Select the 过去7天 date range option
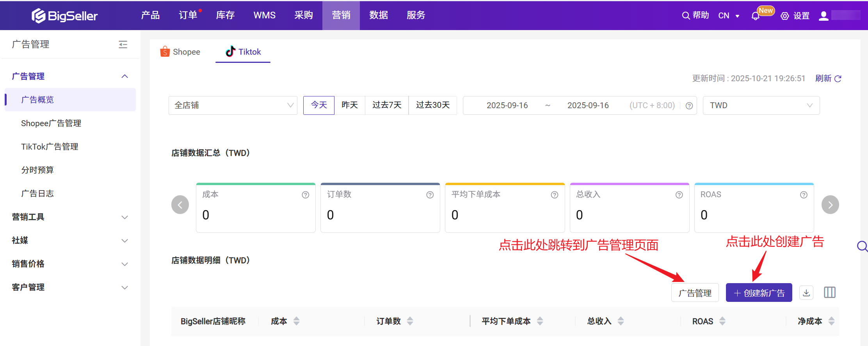The height and width of the screenshot is (346, 868). 386,105
